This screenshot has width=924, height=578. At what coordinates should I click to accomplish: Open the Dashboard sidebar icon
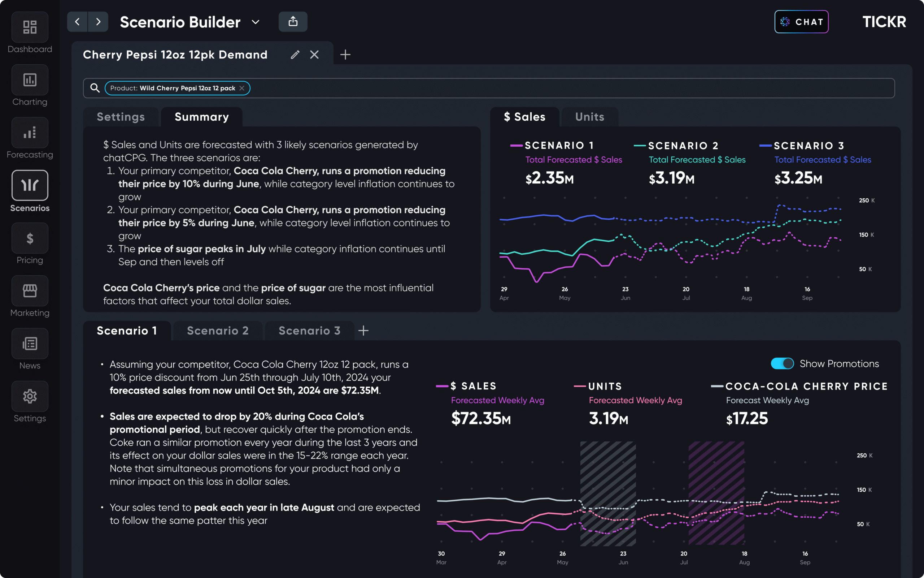pyautogui.click(x=30, y=27)
